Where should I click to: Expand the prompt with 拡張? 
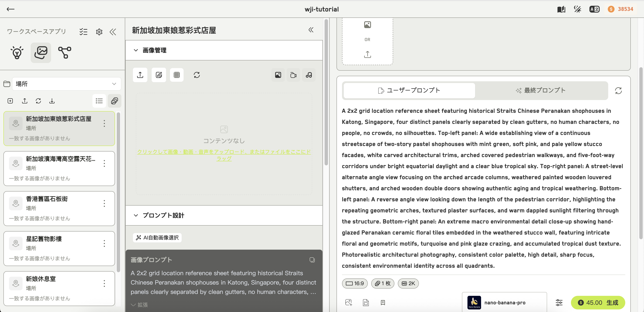(x=139, y=305)
